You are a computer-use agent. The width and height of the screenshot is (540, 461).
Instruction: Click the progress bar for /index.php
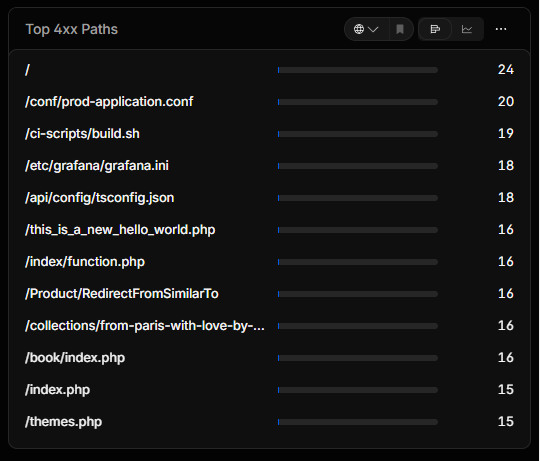click(x=358, y=390)
